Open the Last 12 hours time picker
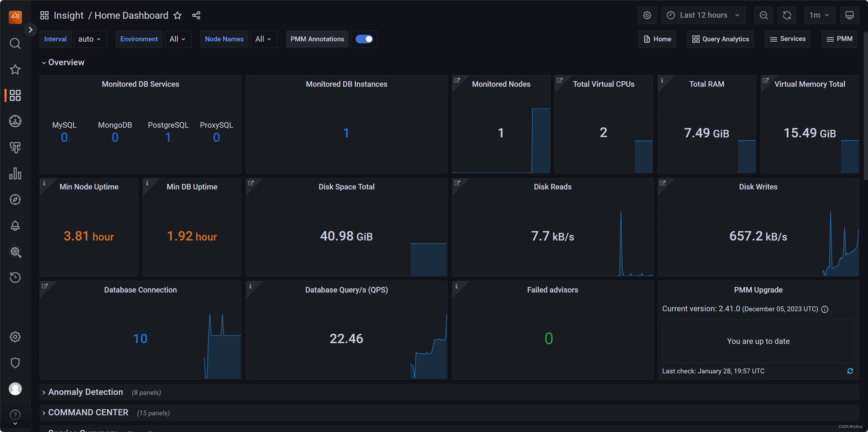Image resolution: width=868 pixels, height=432 pixels. point(703,15)
